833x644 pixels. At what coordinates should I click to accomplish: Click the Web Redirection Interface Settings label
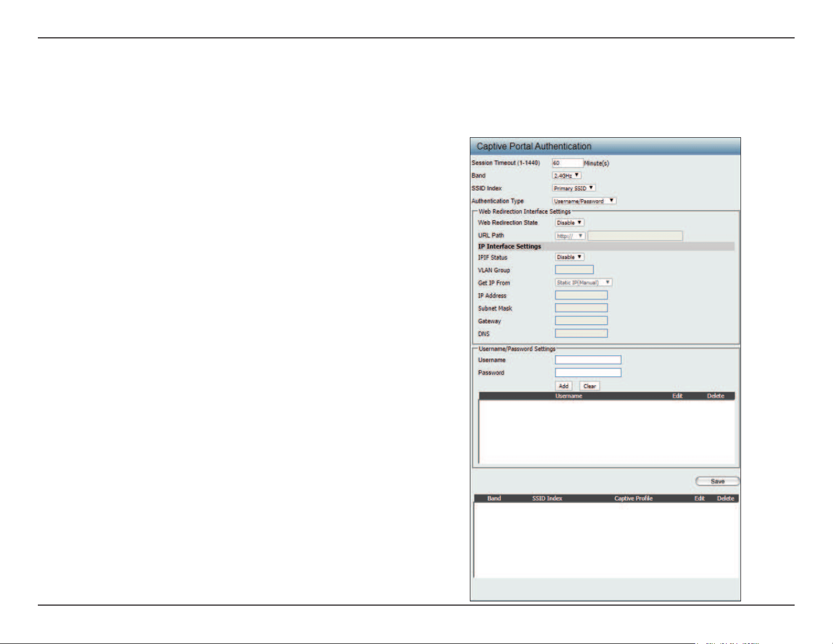coord(525,211)
